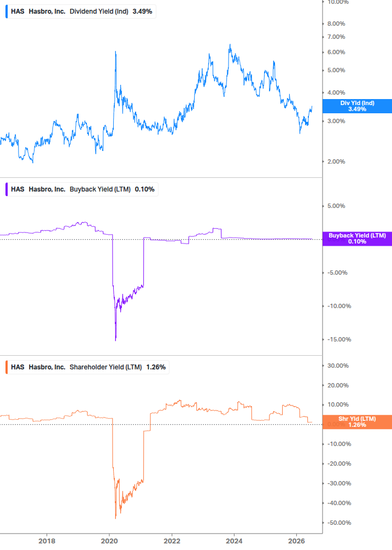Click the 30.00% tick on shareholder yield axis
This screenshot has width=392, height=550.
point(338,366)
